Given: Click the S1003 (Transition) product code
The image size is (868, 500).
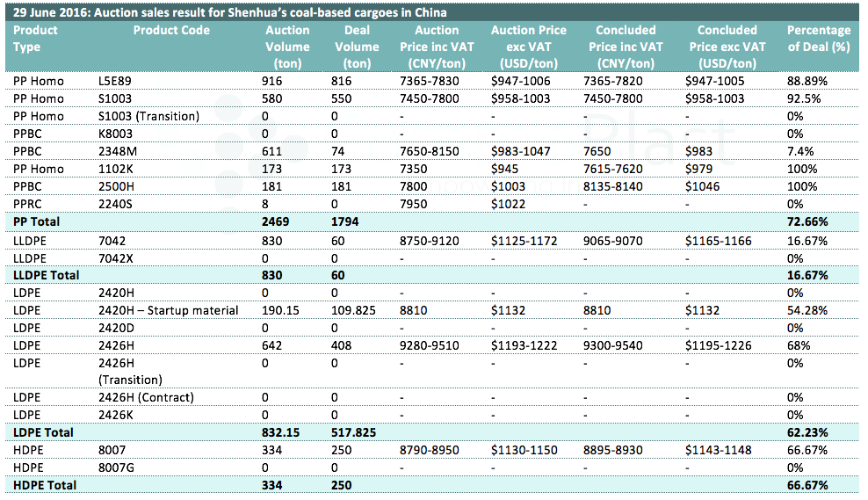Looking at the screenshot, I should (148, 116).
